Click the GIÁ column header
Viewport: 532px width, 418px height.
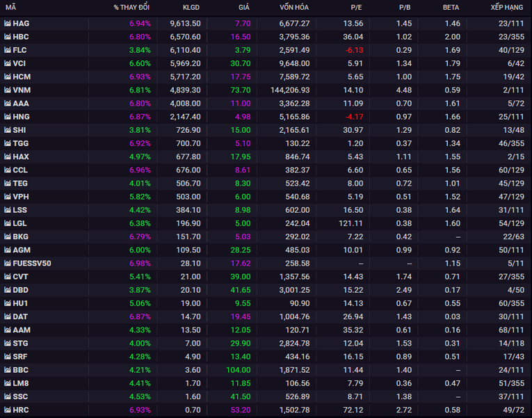click(243, 7)
